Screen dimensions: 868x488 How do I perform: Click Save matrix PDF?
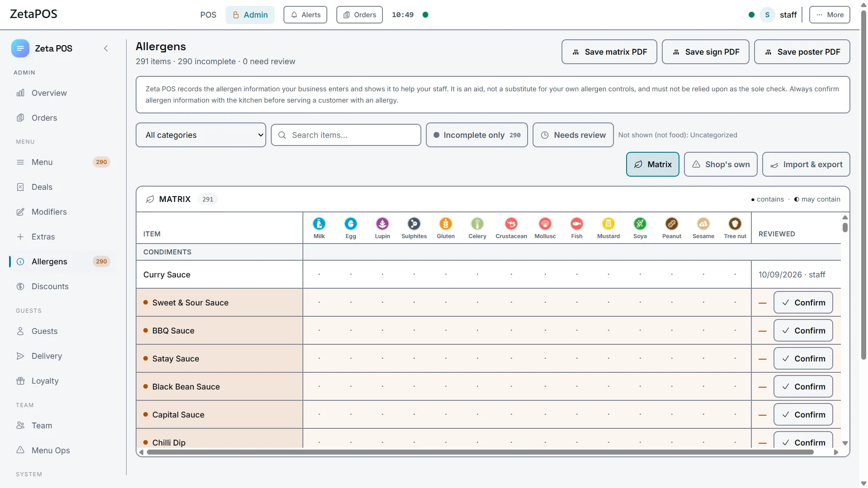(609, 52)
